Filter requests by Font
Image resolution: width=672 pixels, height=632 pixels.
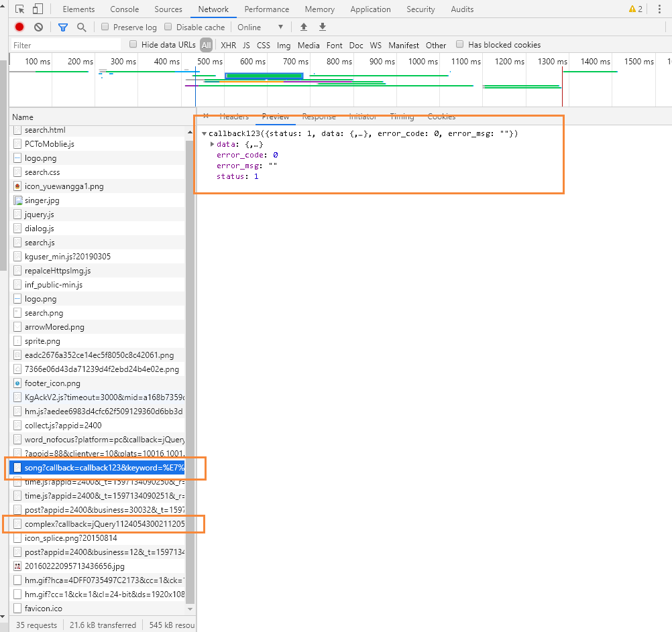pos(334,45)
